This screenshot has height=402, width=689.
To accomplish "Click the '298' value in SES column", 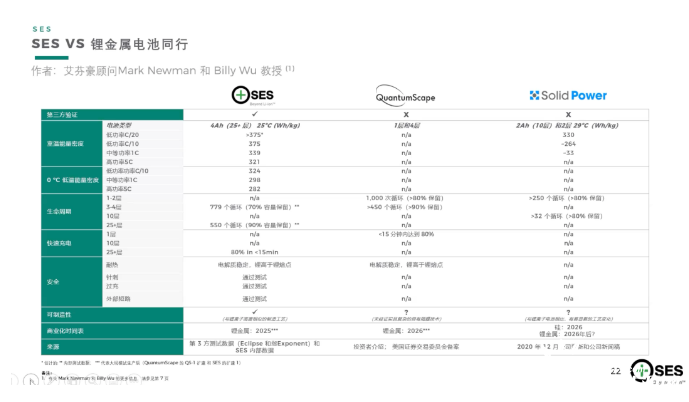I will click(254, 180).
